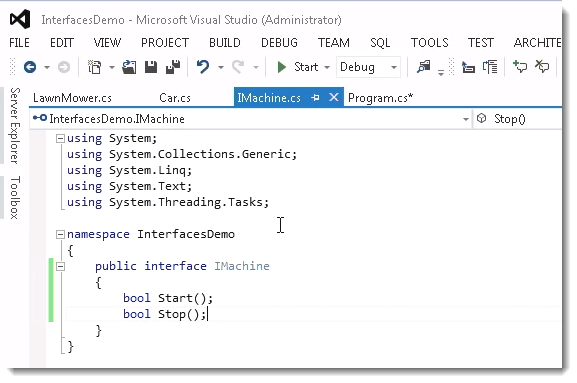Image resolution: width=577 pixels, height=383 pixels.
Task: Uncomment selected lines icon
Action: click(x=542, y=66)
